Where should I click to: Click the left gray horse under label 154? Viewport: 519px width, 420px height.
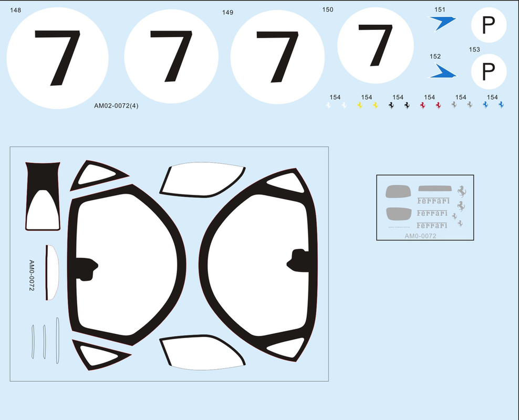[x=454, y=105]
